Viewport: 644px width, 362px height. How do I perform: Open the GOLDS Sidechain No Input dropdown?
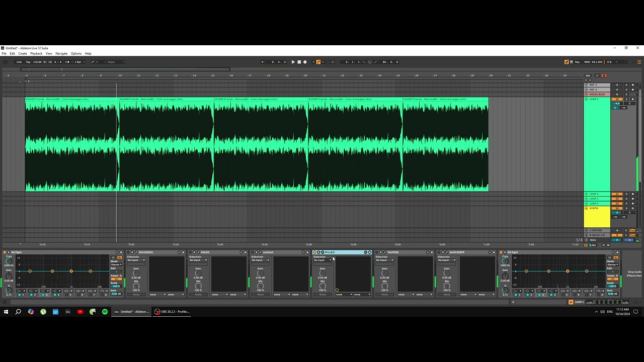pos(198,260)
